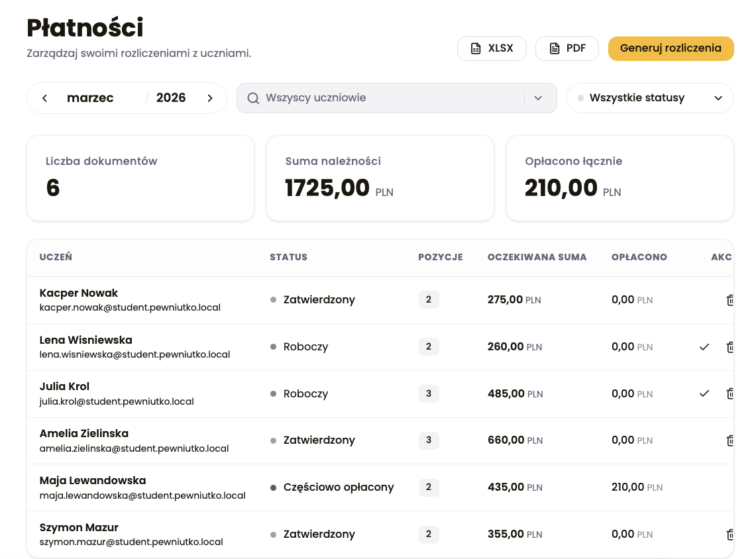Delete Lena Wisniewska's document using trash icon
The image size is (756, 559).
pyautogui.click(x=731, y=346)
